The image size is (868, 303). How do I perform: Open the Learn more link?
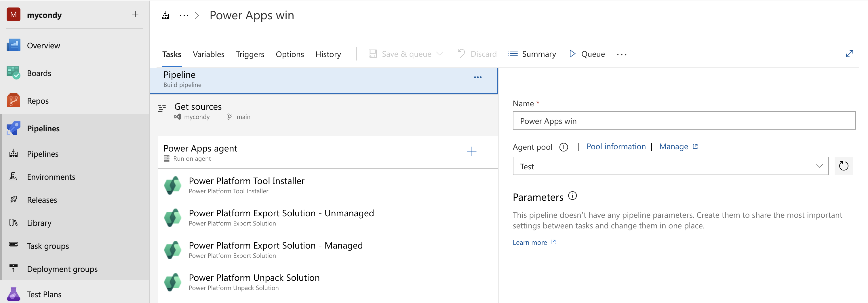point(534,243)
